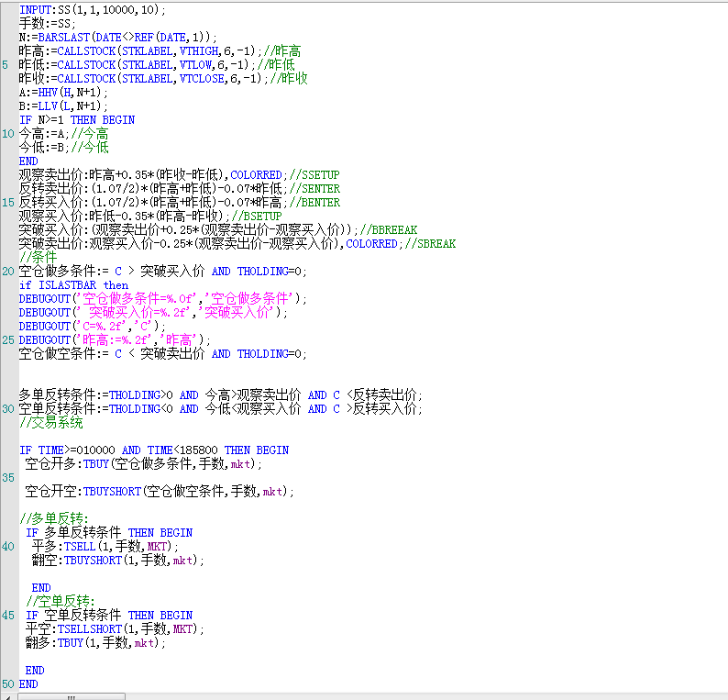This screenshot has width=728, height=700.
Task: Click line number 10 in the gutter
Action: pyautogui.click(x=8, y=134)
